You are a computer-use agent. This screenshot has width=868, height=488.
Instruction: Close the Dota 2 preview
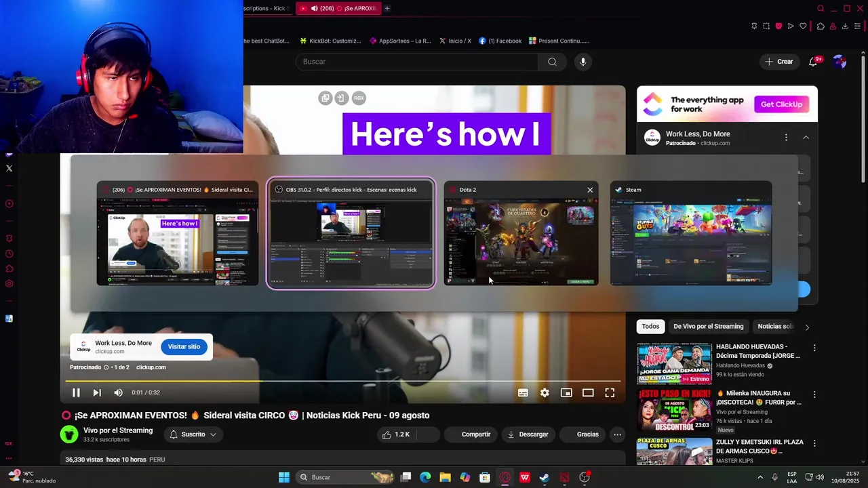point(590,190)
